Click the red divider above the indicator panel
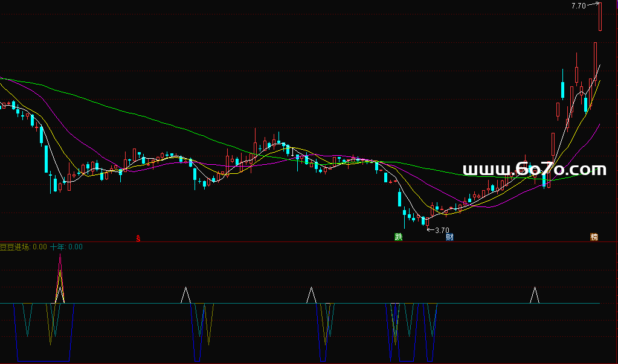The height and width of the screenshot is (364, 618). tap(302, 242)
